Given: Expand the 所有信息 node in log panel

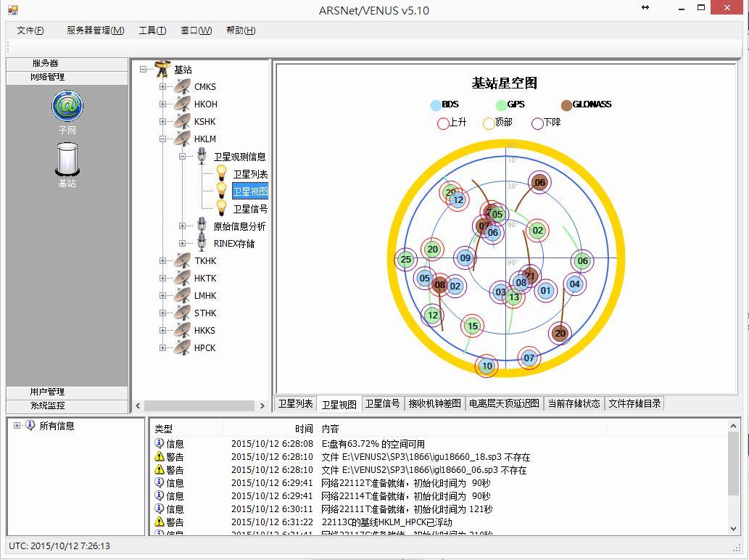Looking at the screenshot, I should click(x=17, y=426).
